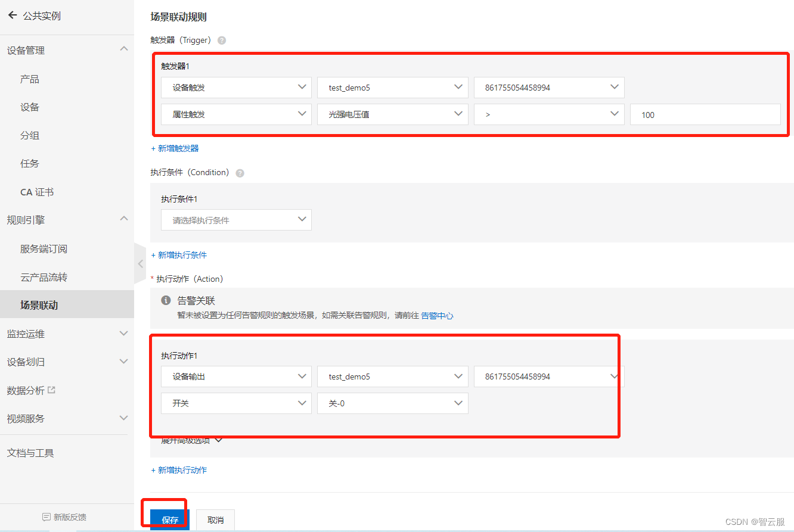
Task: Open the comparison operator dropdown showing >
Action: [549, 114]
